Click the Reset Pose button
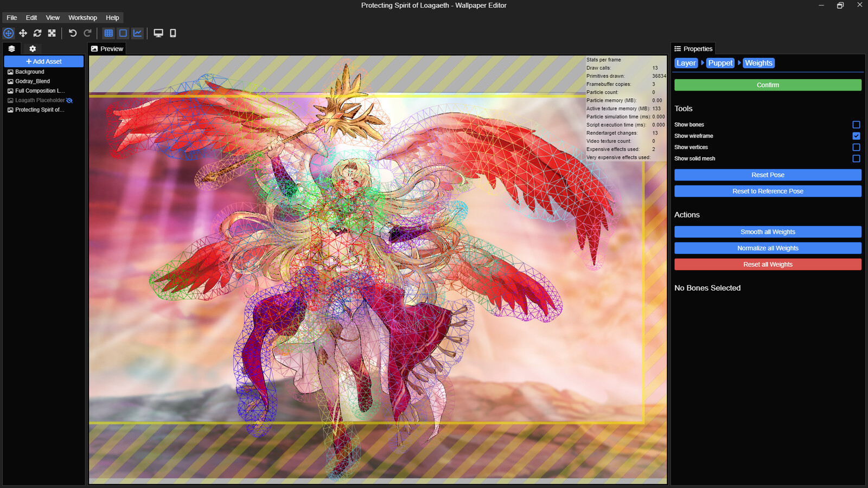Image resolution: width=868 pixels, height=488 pixels. [x=768, y=175]
